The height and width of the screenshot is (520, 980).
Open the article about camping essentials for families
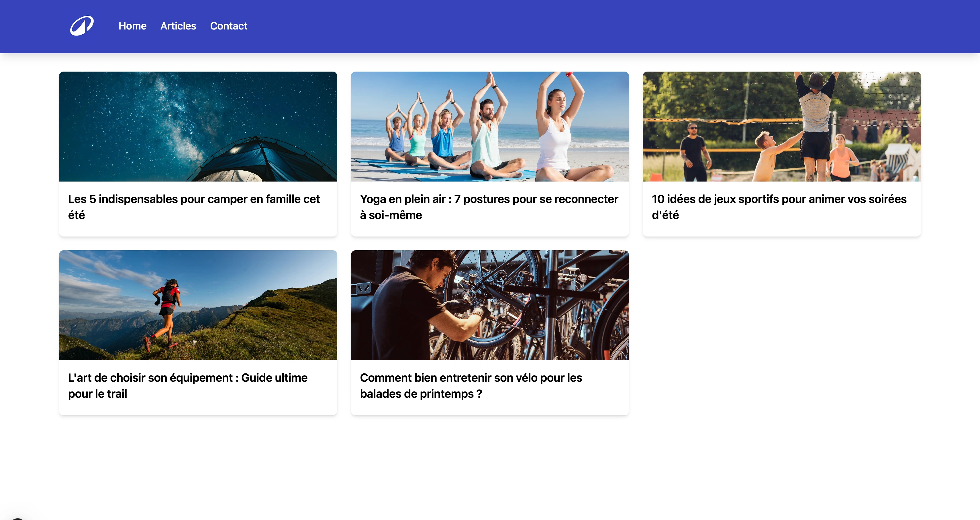(x=194, y=206)
